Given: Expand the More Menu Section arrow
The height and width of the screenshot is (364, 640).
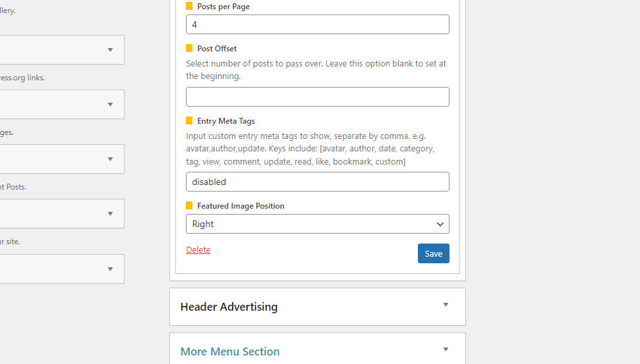Looking at the screenshot, I should tap(446, 350).
